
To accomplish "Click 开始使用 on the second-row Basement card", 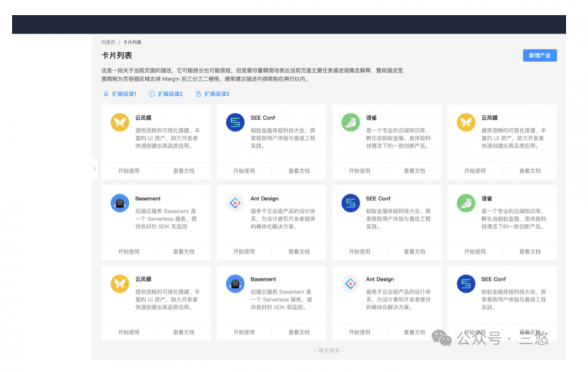I will (x=129, y=252).
